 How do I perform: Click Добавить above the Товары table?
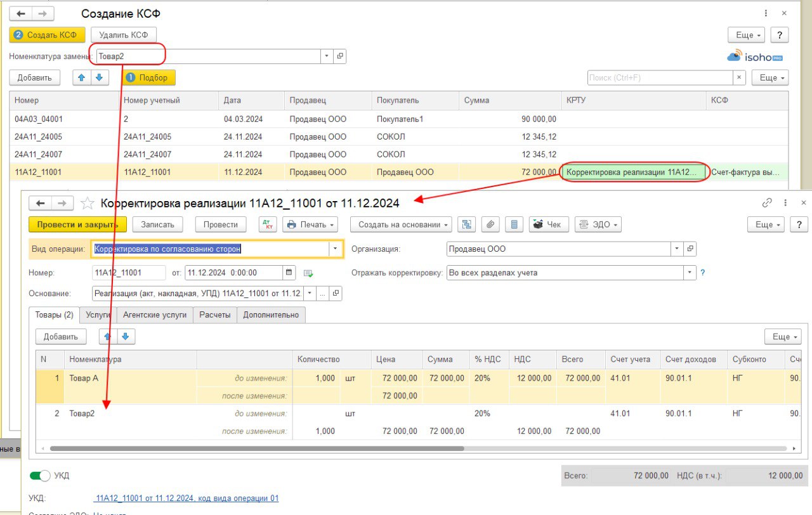click(x=61, y=337)
